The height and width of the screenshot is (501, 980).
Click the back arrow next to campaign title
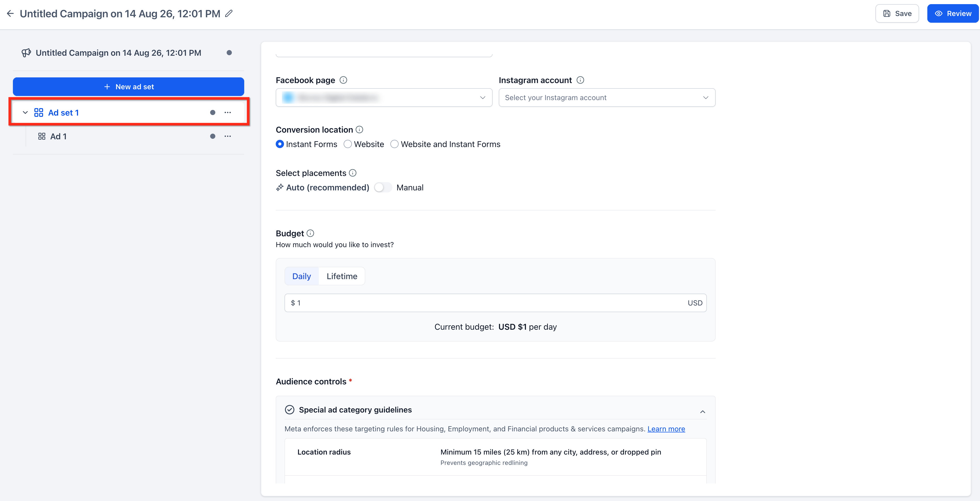(10, 14)
